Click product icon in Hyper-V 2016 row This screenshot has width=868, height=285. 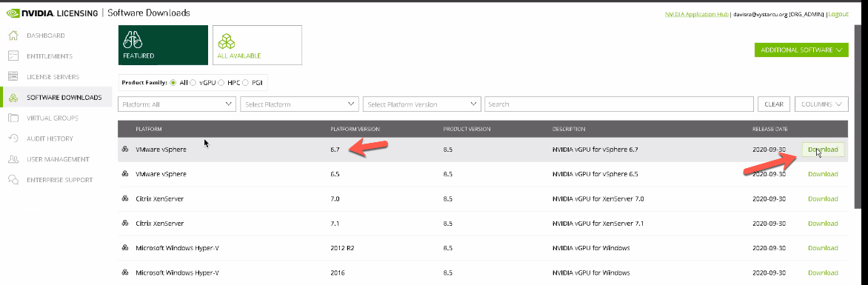[125, 272]
